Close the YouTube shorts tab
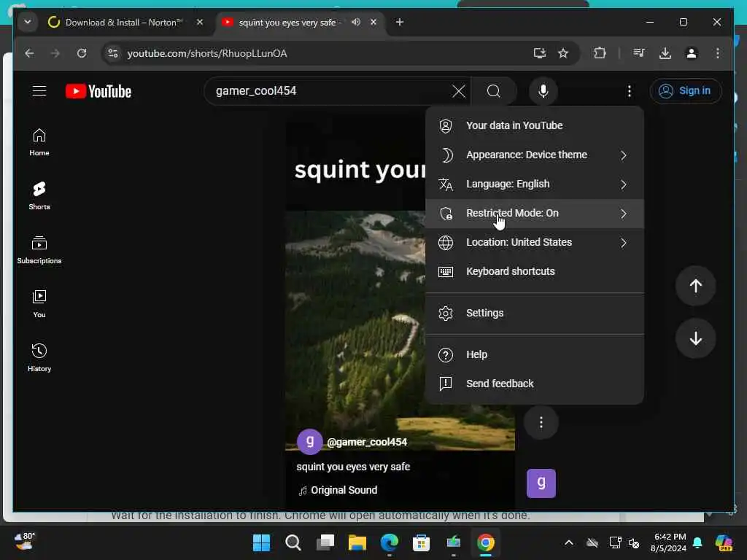 [373, 22]
